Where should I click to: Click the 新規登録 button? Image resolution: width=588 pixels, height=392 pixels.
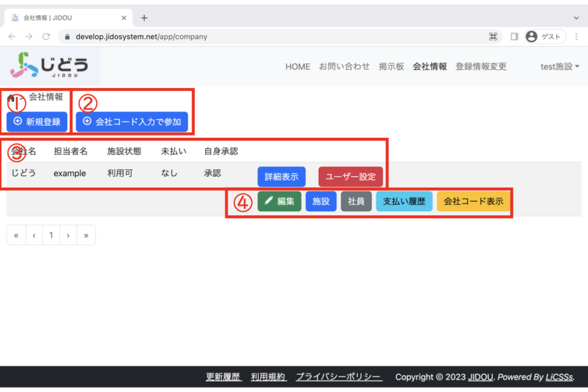click(37, 122)
